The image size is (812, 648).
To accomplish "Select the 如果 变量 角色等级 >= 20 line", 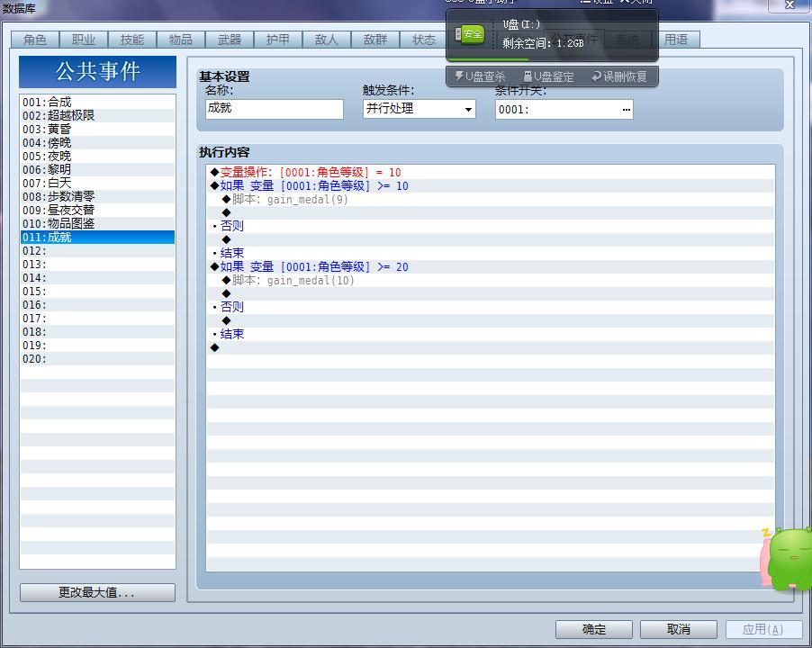I will (491, 266).
